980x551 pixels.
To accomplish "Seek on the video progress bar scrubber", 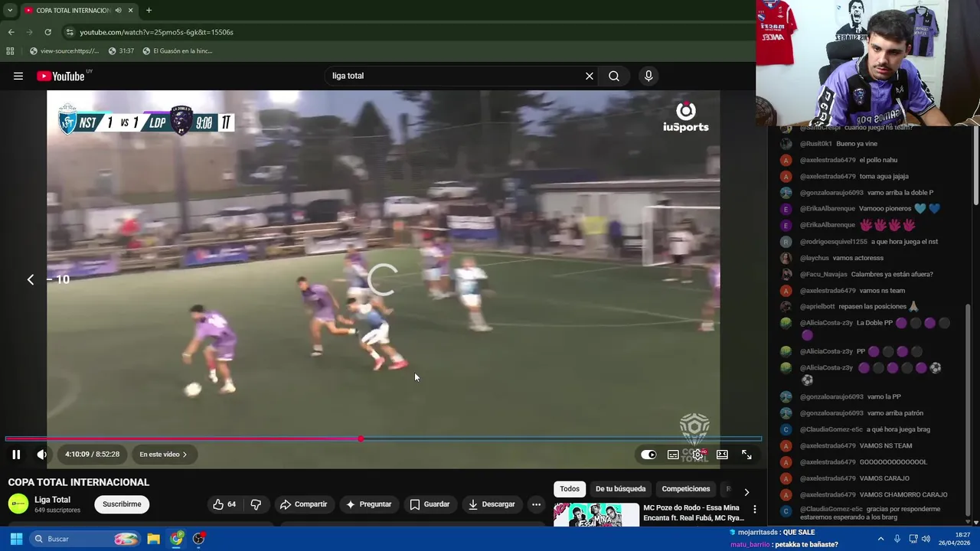I will [x=361, y=439].
